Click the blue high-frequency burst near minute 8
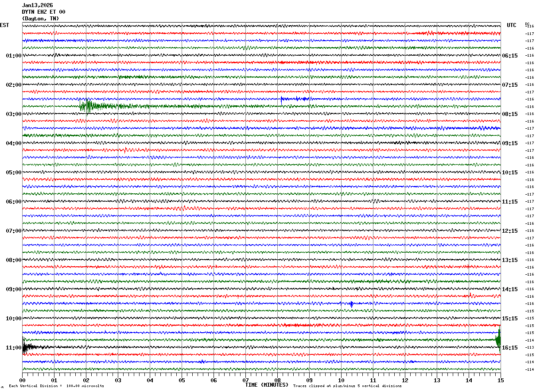Viewport: 536px width, 392px height. coord(295,99)
